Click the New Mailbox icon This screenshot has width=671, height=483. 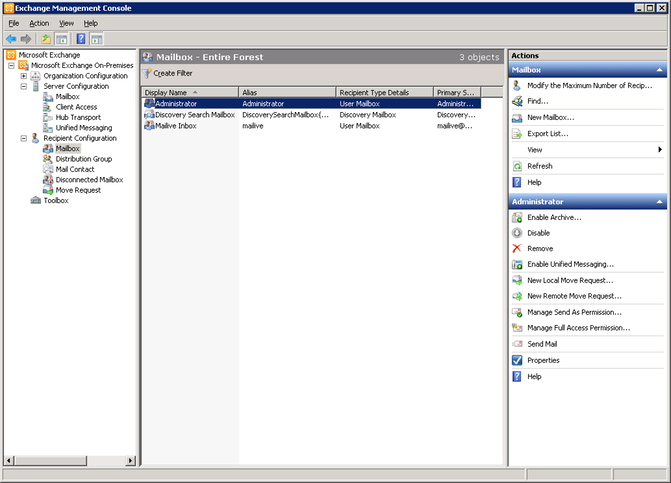click(517, 118)
